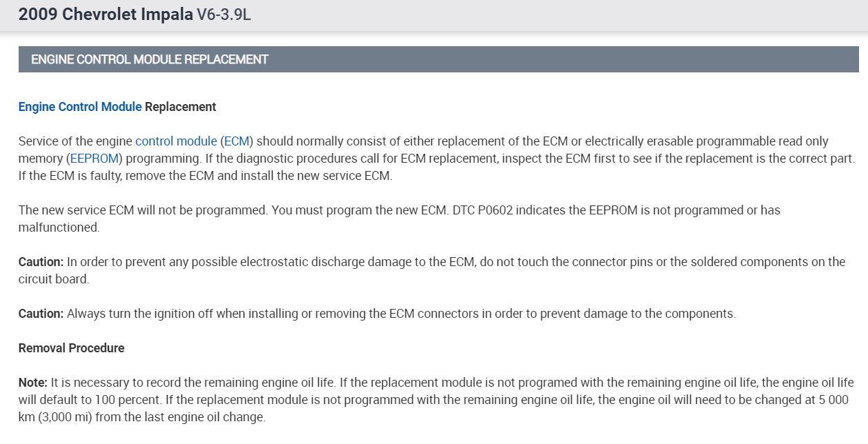Click the ECM link inside parentheses
Image resolution: width=868 pixels, height=444 pixels.
(x=237, y=141)
